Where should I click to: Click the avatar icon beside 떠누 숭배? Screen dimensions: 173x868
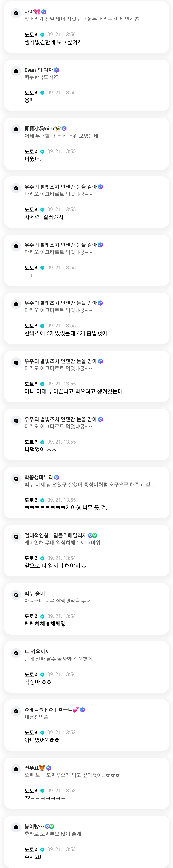point(16,595)
